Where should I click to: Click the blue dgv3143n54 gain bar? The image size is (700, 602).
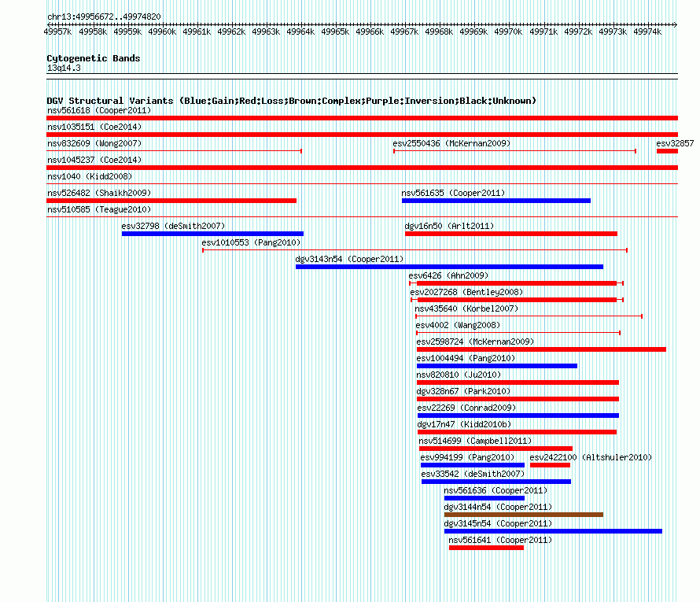449,267
